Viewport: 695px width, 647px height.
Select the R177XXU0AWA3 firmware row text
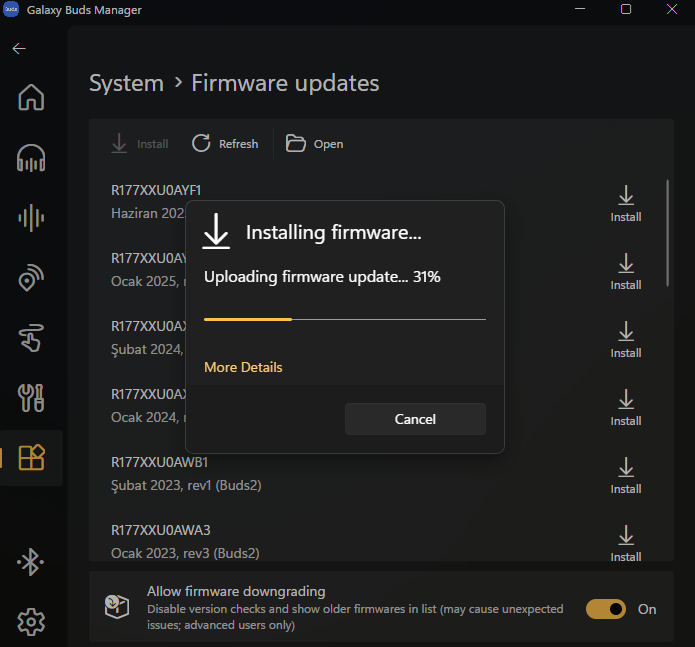coord(160,530)
